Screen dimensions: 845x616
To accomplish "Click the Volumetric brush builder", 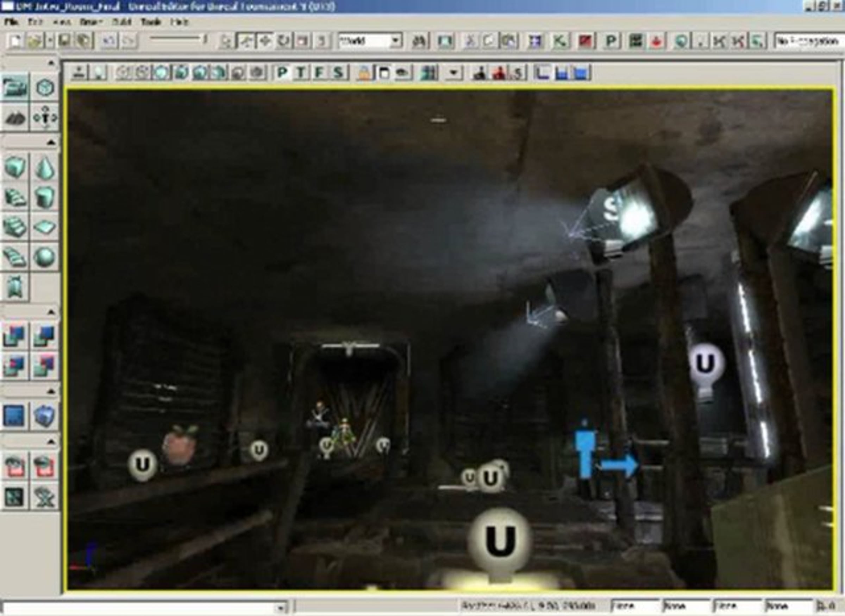I will 15,286.
